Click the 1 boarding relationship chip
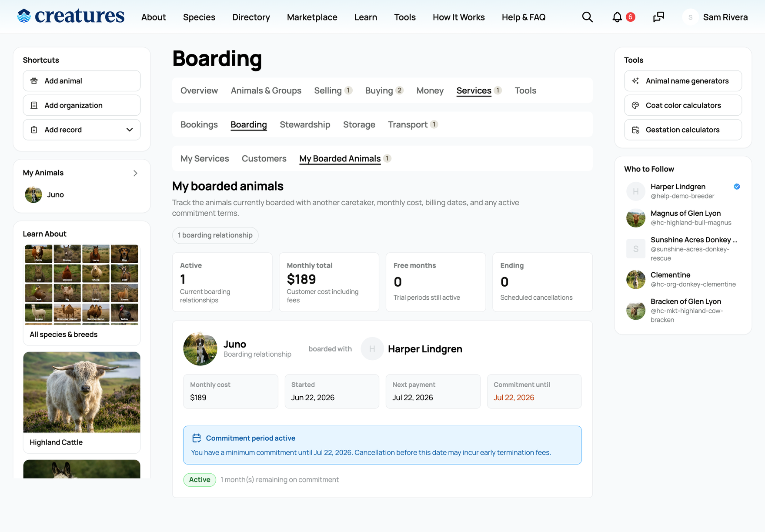The height and width of the screenshot is (532, 765). (215, 235)
